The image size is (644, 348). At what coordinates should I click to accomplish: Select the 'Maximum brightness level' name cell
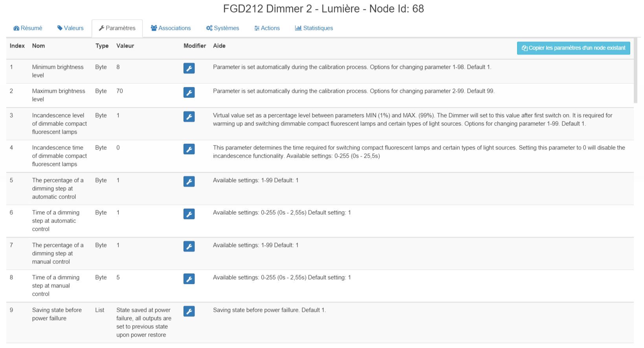59,95
